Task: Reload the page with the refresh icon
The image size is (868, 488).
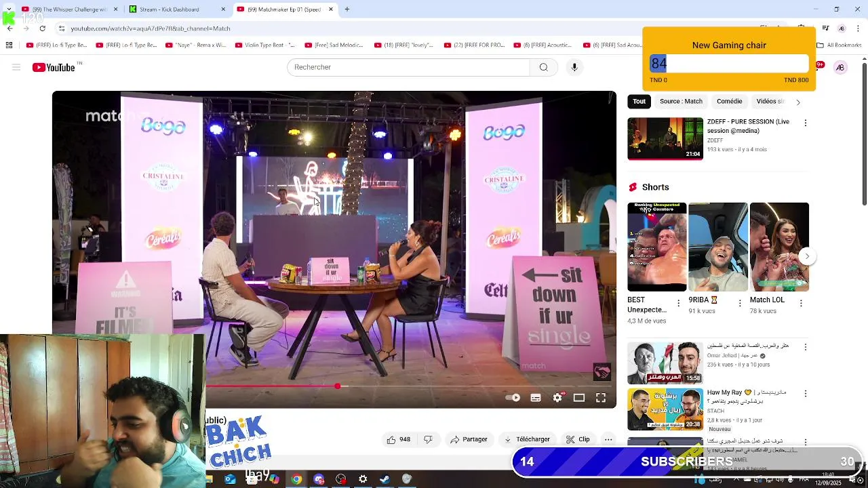Action: click(43, 28)
